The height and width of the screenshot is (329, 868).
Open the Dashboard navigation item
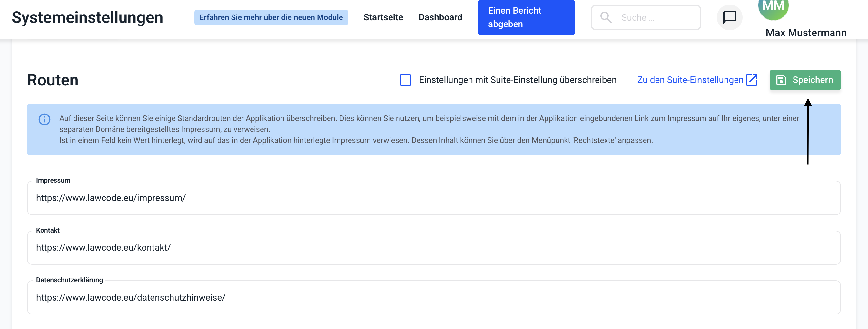(440, 17)
